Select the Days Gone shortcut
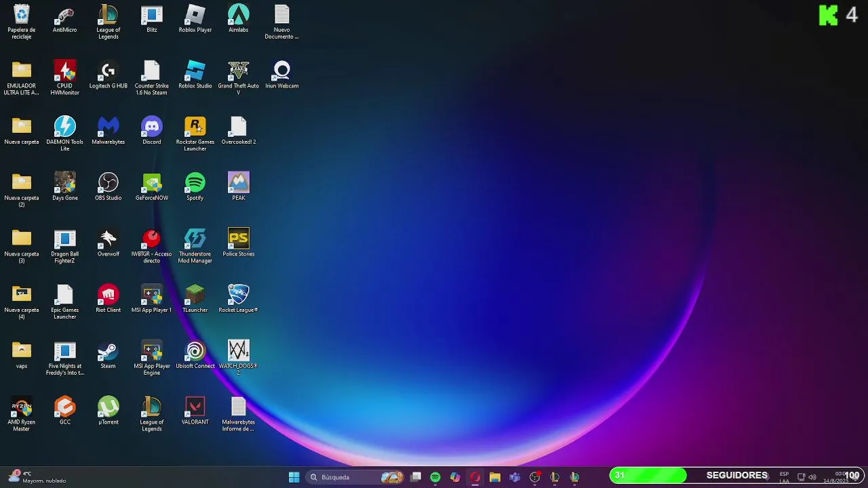The height and width of the screenshot is (488, 868). pos(65,186)
